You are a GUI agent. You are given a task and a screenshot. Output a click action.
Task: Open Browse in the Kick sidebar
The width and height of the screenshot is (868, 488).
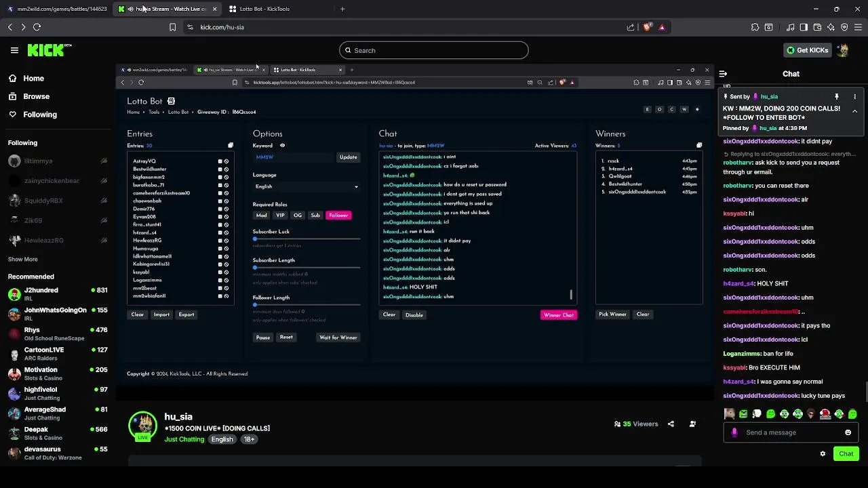(x=30, y=96)
